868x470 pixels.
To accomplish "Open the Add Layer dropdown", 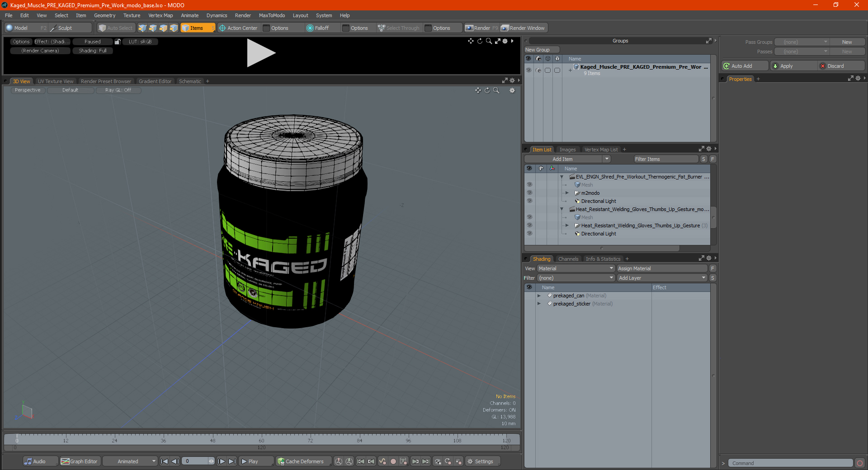I will [x=662, y=278].
